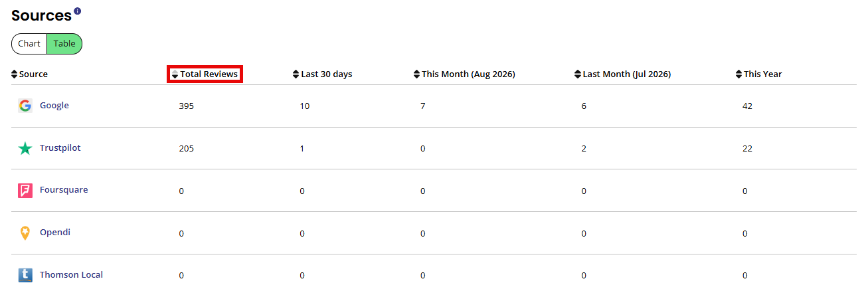This screenshot has width=868, height=295.
Task: Sort by Last Month (Jul 2026)
Action: coord(622,74)
